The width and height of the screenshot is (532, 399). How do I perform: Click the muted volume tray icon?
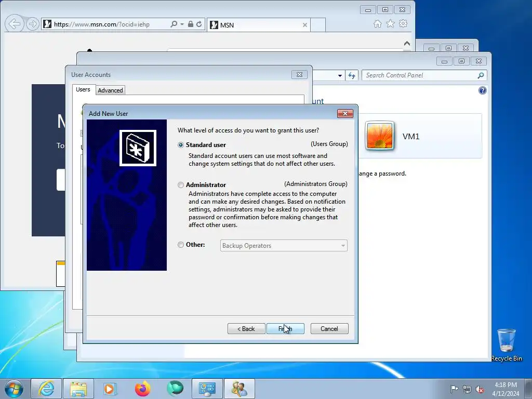point(480,389)
